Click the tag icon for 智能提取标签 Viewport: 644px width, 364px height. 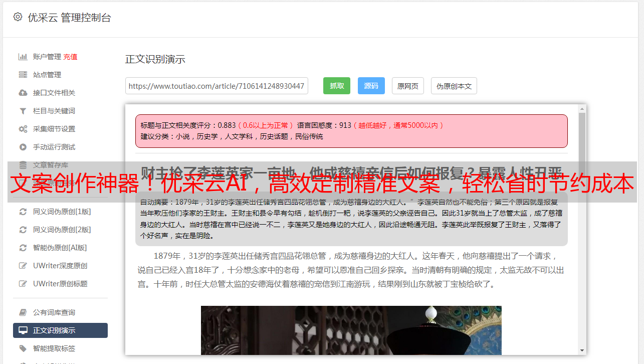coord(23,348)
